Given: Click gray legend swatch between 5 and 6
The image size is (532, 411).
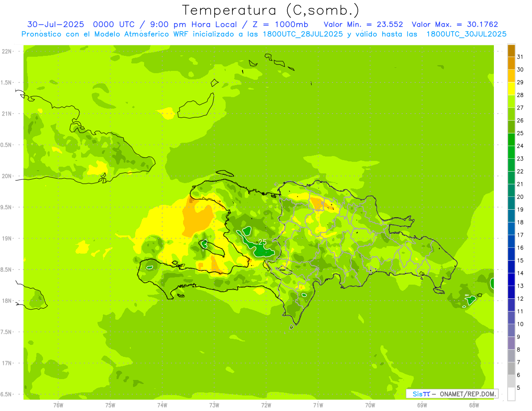Looking at the screenshot, I should click(x=511, y=381).
